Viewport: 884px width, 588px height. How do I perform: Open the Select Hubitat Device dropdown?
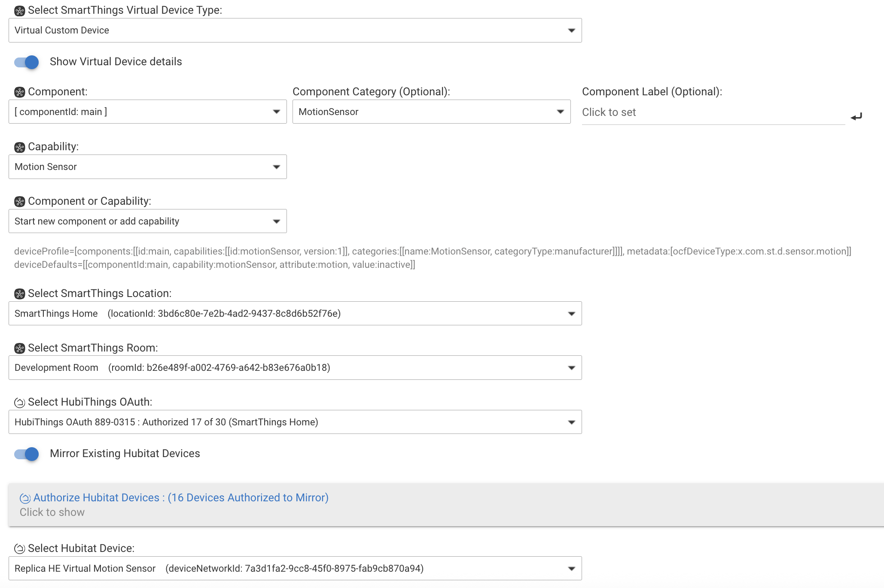point(295,569)
